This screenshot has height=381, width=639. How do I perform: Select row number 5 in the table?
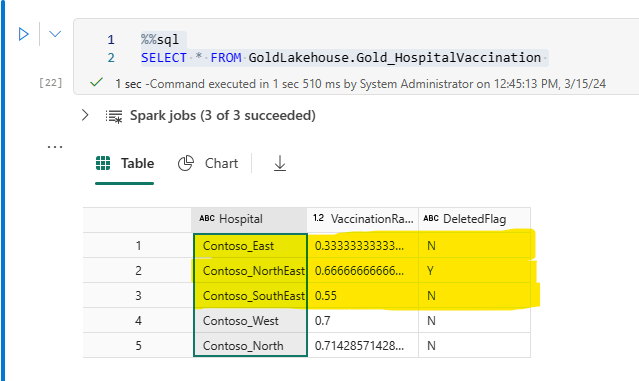[138, 346]
